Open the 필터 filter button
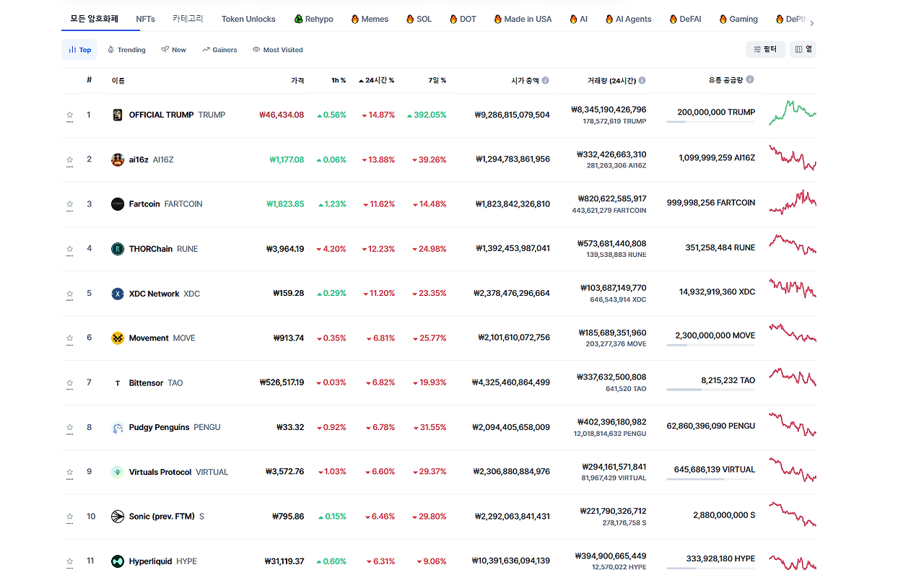The image size is (924, 570). 765,49
